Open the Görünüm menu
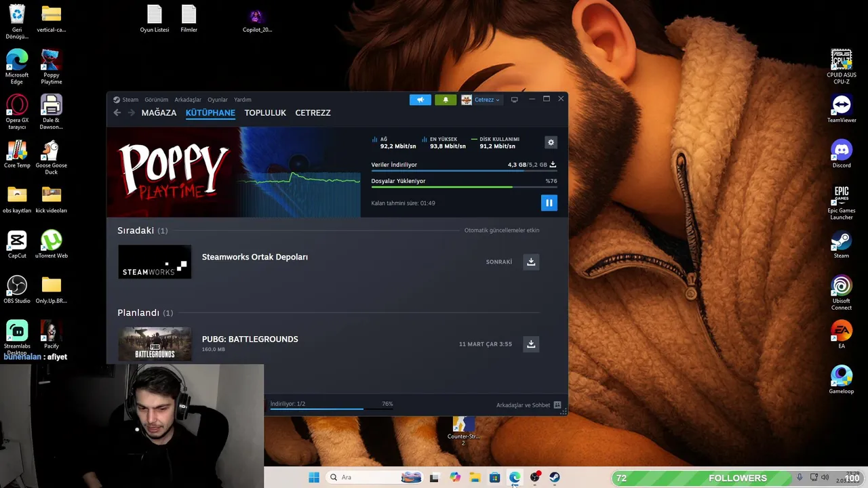The height and width of the screenshot is (488, 868). point(156,100)
